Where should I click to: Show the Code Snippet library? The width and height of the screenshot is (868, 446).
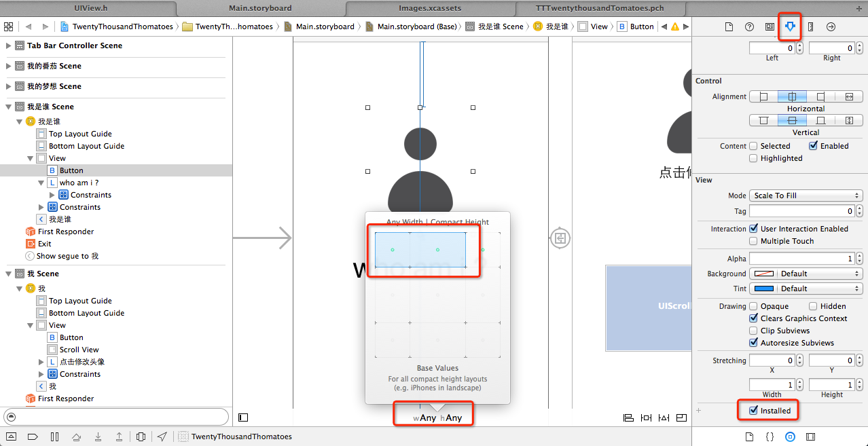coord(770,436)
